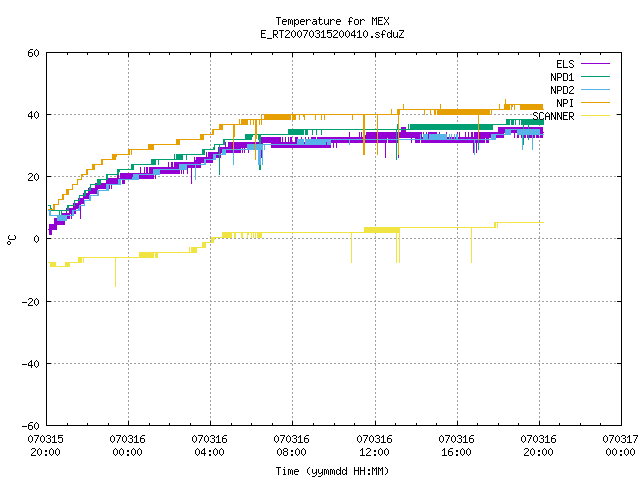Click the NPI legend label
The height and width of the screenshot is (480, 640).
[565, 103]
